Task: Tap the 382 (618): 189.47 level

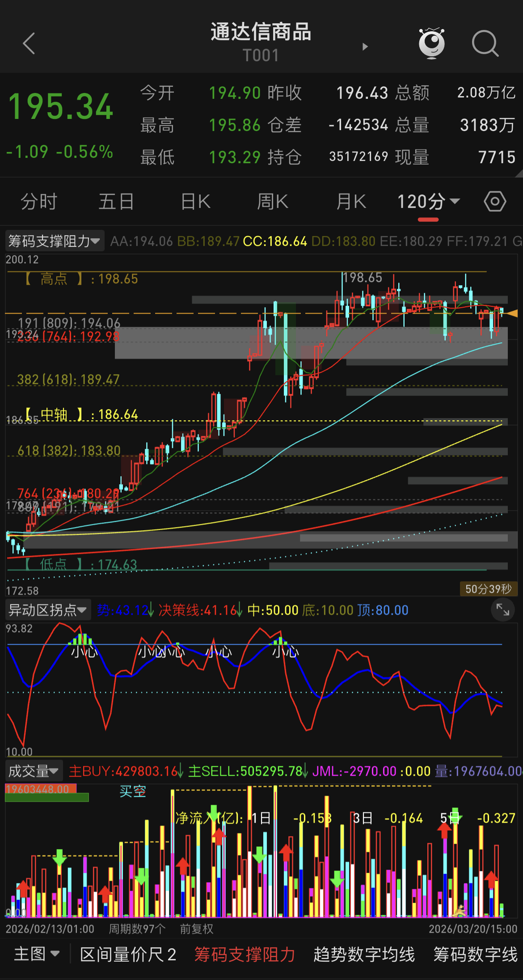Action: click(x=68, y=380)
